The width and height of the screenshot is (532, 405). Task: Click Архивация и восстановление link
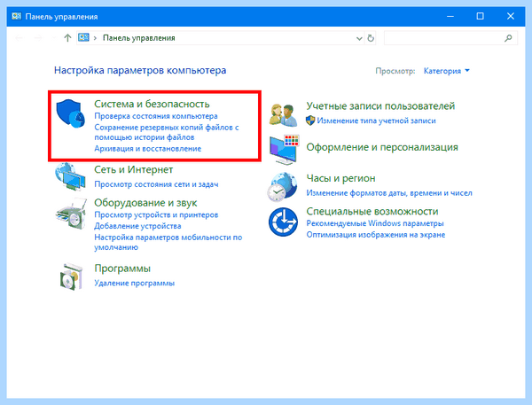(147, 149)
